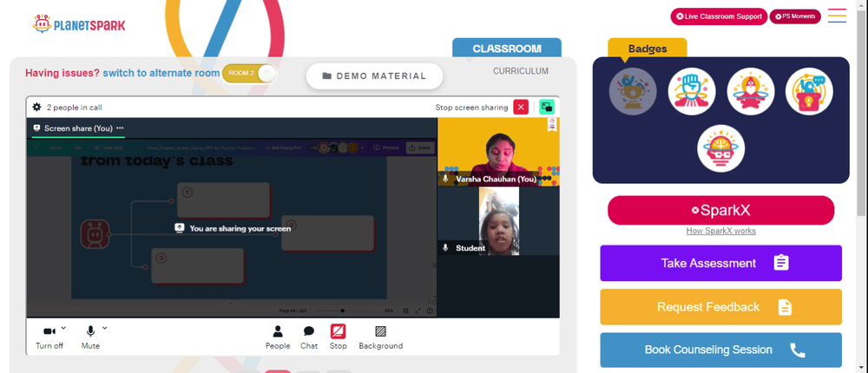This screenshot has width=868, height=373.
Task: Click the SparkX button
Action: (720, 210)
